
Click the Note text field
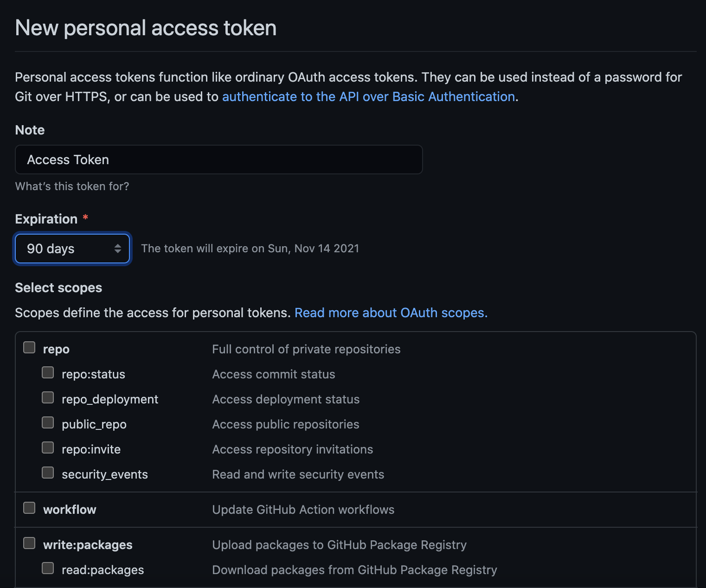tap(218, 160)
